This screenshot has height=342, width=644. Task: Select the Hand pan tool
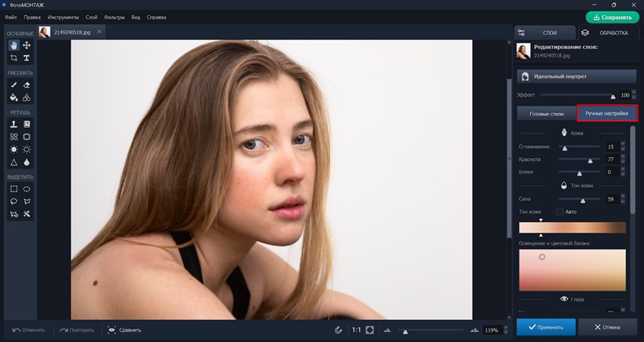click(x=14, y=46)
